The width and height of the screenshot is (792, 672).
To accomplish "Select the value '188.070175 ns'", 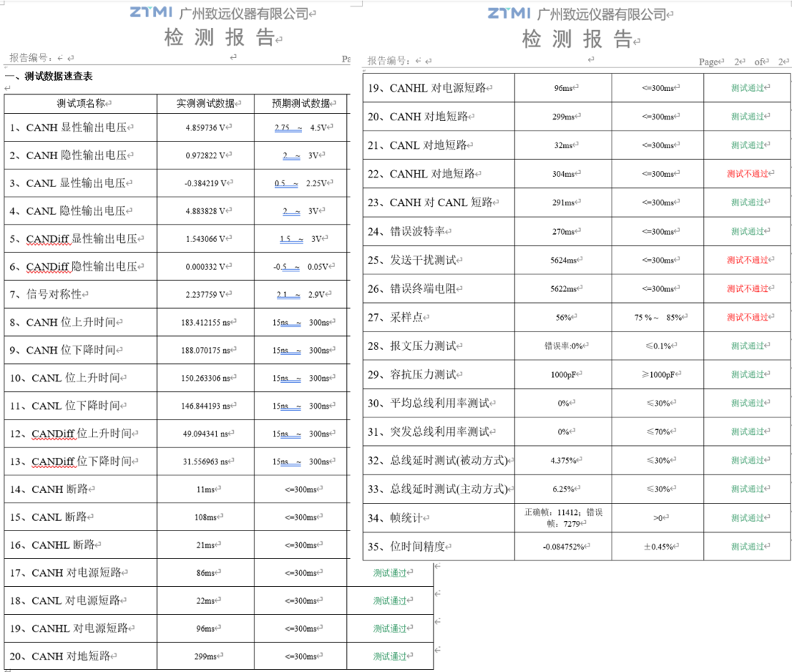I will click(x=205, y=350).
